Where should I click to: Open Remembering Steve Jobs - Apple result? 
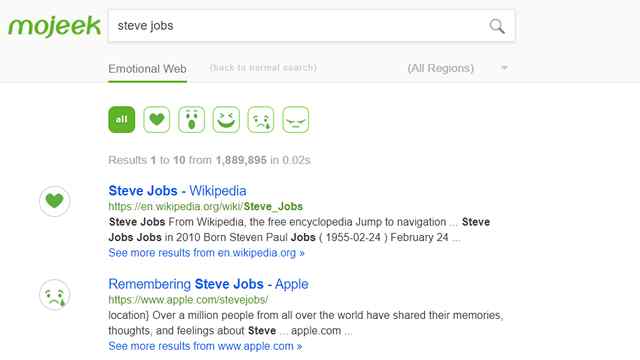(x=209, y=284)
